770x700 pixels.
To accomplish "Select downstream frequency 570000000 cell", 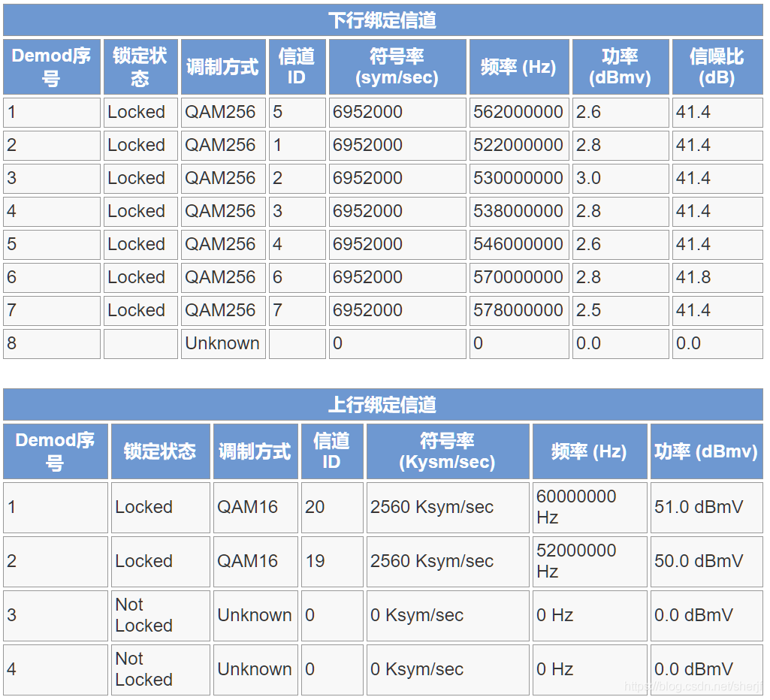I will [x=518, y=277].
